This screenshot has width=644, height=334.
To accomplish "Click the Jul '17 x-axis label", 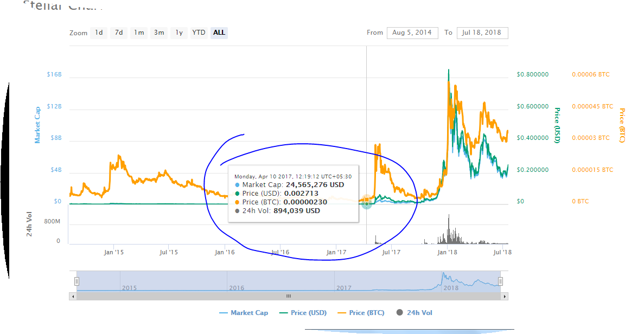I will [391, 252].
